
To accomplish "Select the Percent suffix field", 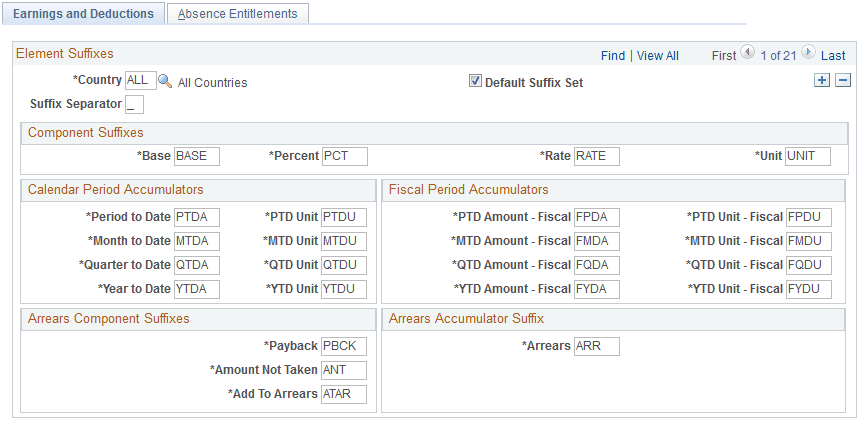I will [x=344, y=156].
